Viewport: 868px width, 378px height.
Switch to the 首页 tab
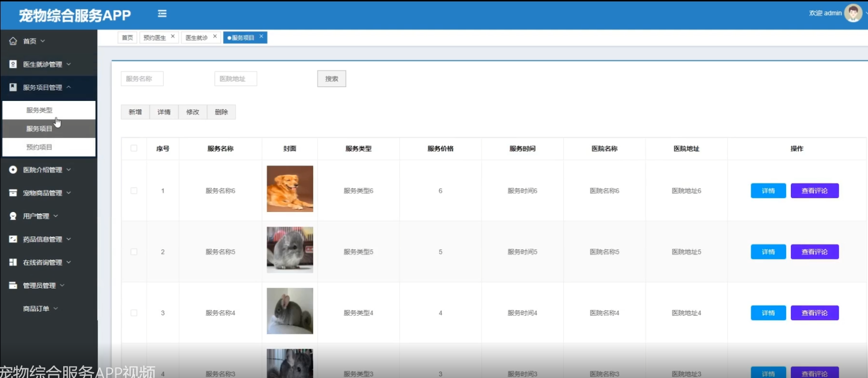127,38
